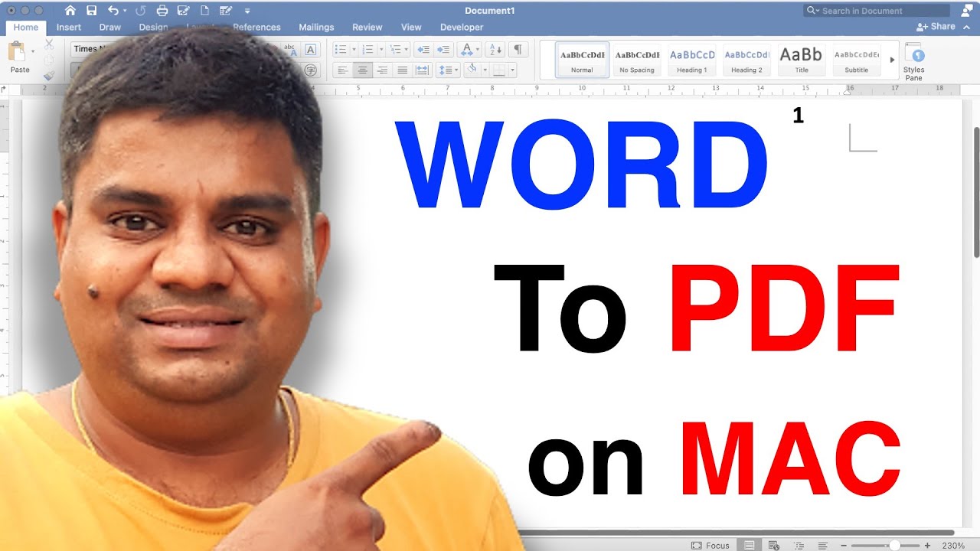Open the borders dropdown arrow
The width and height of the screenshot is (980, 551).
[512, 70]
